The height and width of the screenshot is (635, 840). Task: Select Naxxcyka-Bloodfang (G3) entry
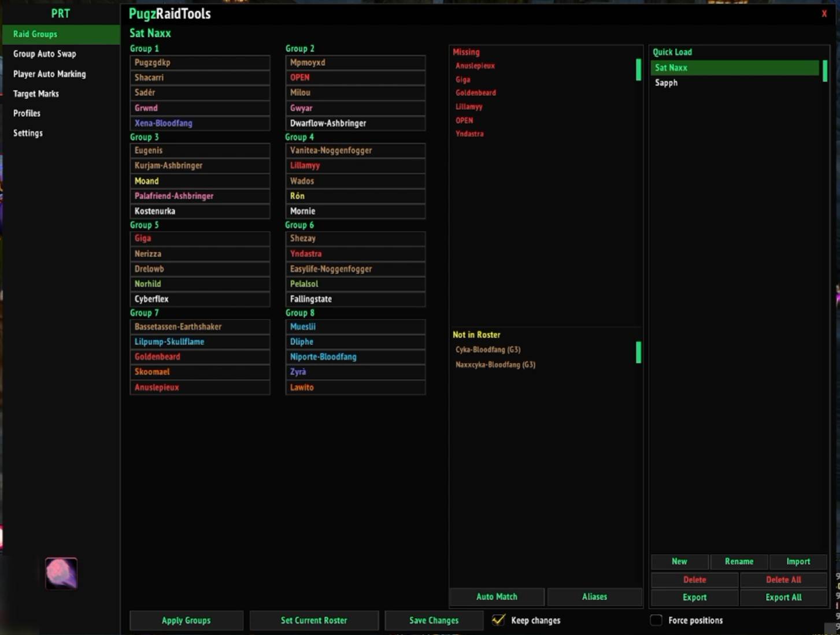click(495, 365)
